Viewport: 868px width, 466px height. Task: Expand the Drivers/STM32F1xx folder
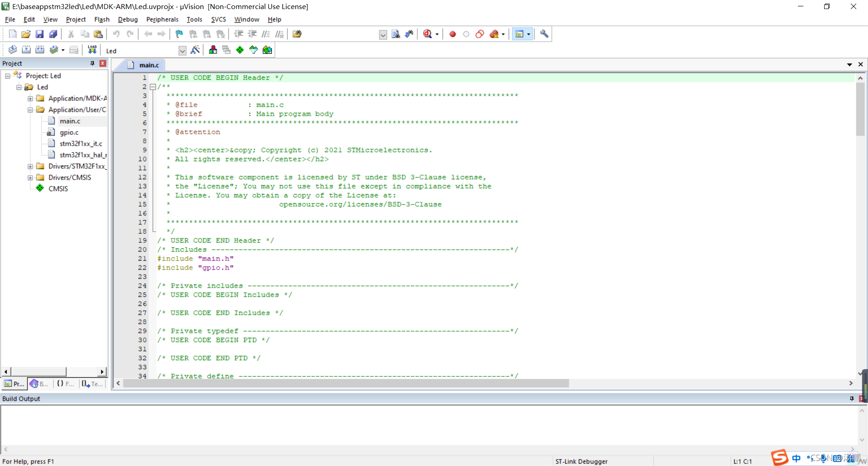(30, 166)
